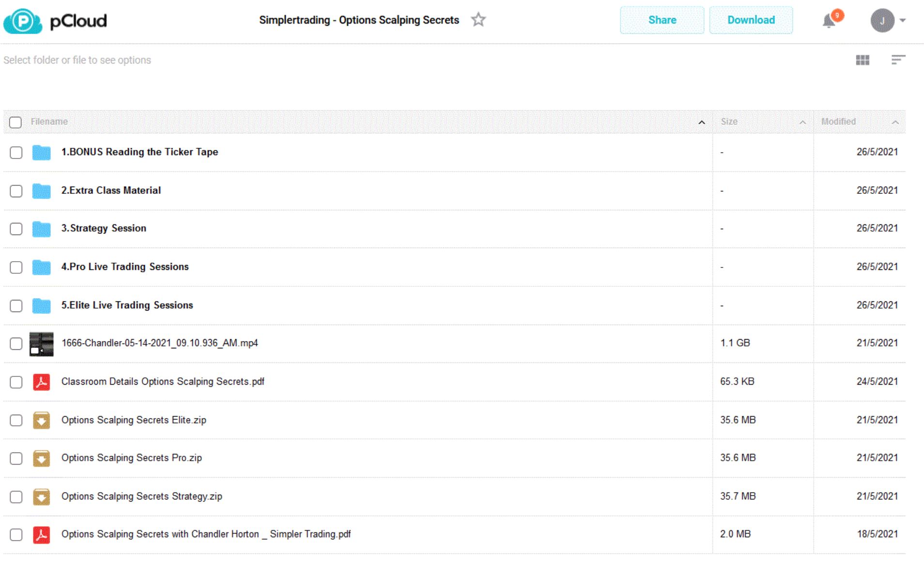Click the Modified column header label
Viewport: 924px width, 563px height.
(838, 122)
